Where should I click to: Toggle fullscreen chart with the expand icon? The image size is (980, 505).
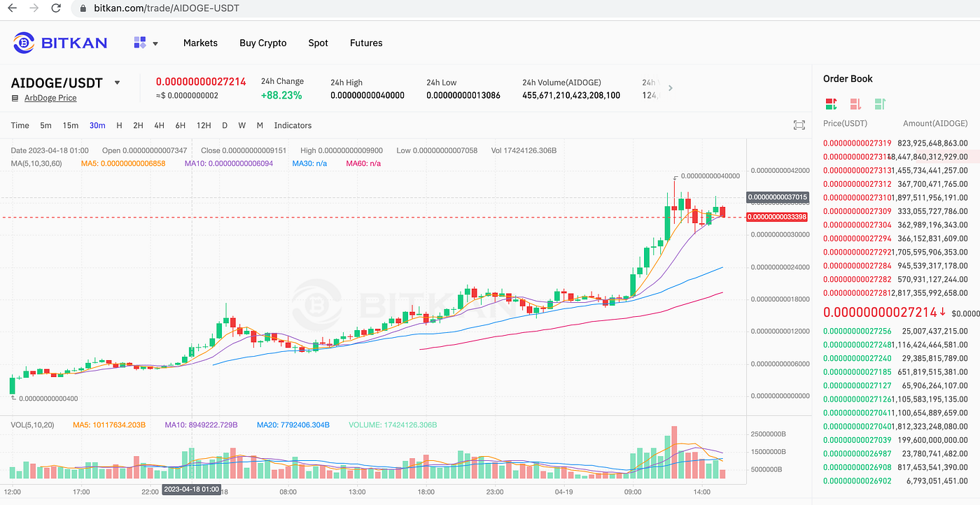[x=799, y=125]
